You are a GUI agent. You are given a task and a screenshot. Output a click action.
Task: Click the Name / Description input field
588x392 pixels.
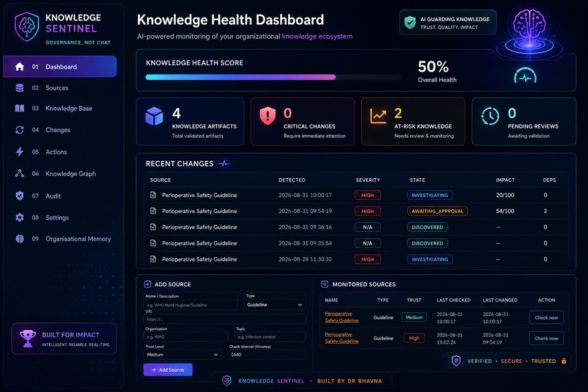click(x=190, y=305)
